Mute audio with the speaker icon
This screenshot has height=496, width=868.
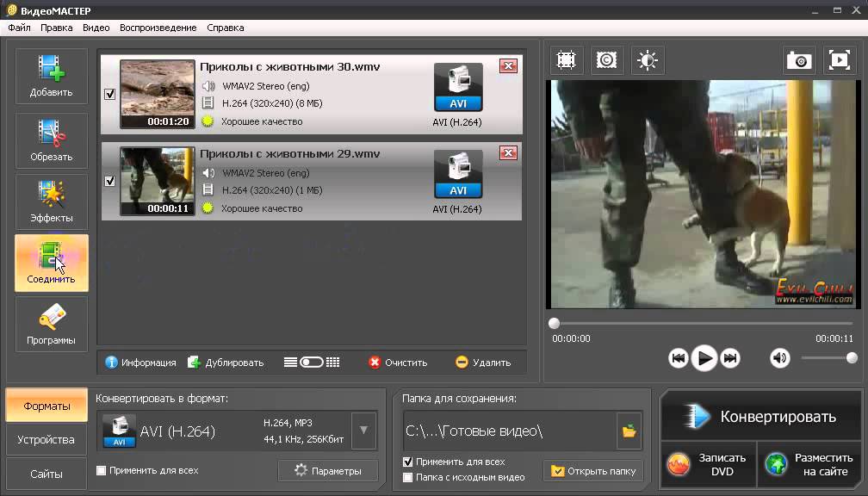[x=780, y=358]
